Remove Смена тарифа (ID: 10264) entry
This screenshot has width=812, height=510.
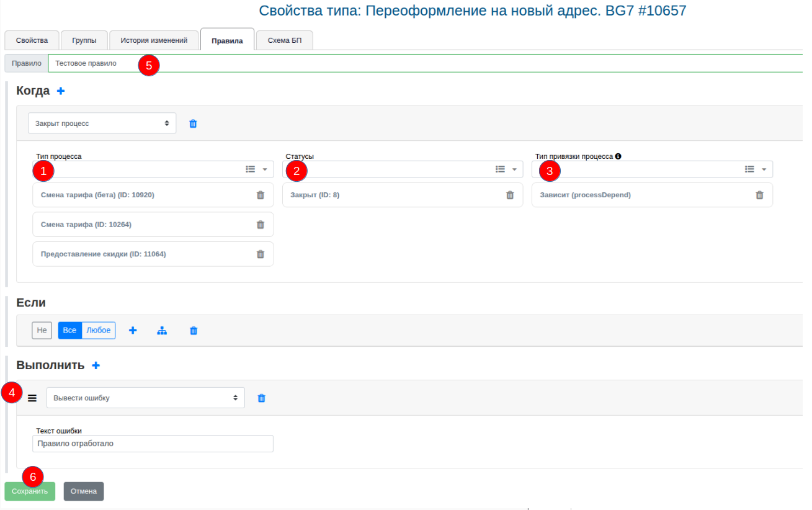click(261, 225)
